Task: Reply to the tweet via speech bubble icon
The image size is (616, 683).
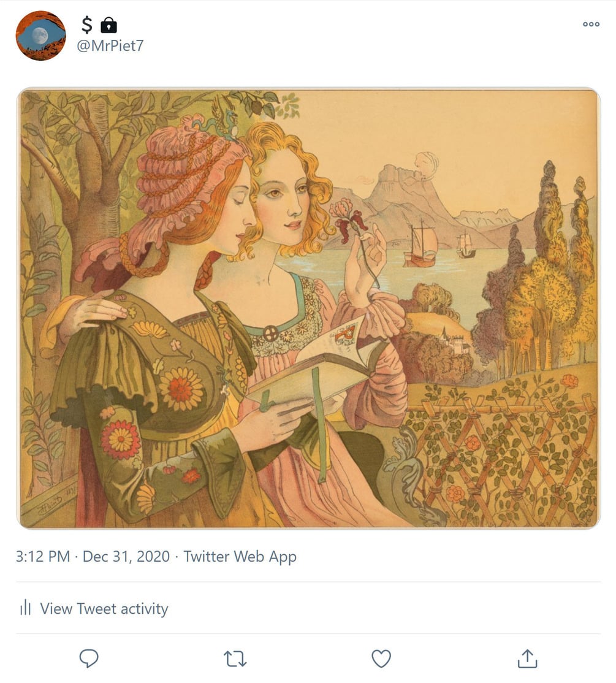Action: click(x=89, y=658)
